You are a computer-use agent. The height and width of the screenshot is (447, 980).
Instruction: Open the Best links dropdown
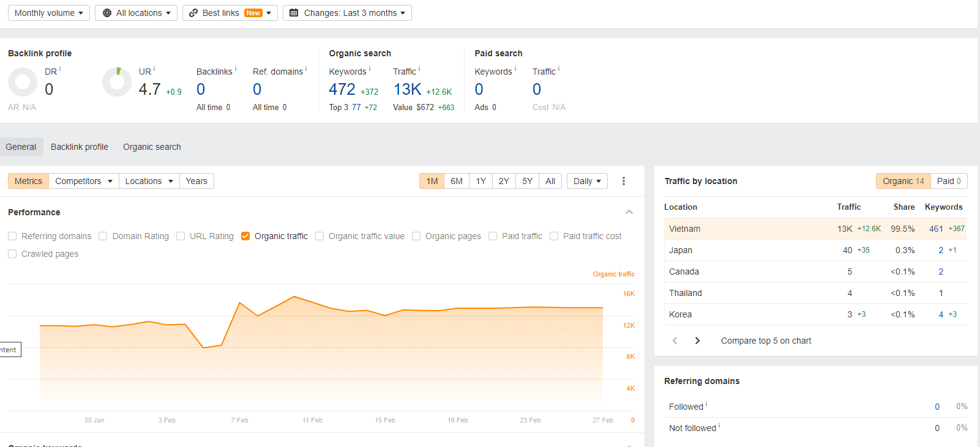pos(230,13)
